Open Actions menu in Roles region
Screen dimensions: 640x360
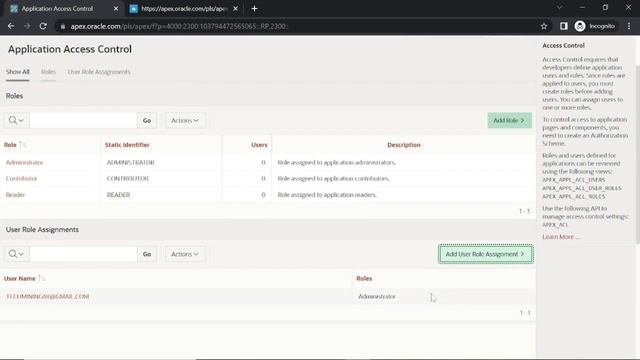185,120
